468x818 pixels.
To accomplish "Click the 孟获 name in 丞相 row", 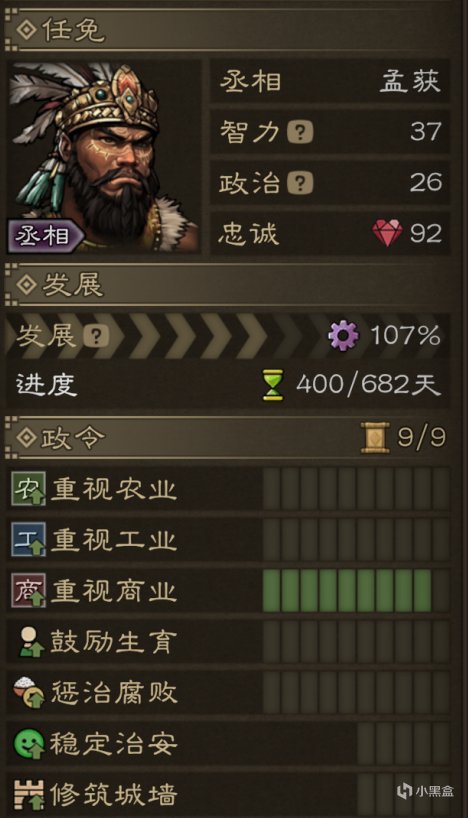I will coord(410,81).
